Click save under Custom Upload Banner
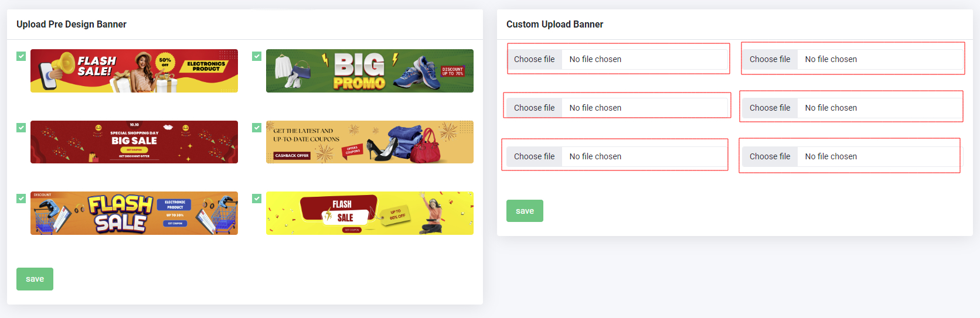 pyautogui.click(x=525, y=211)
